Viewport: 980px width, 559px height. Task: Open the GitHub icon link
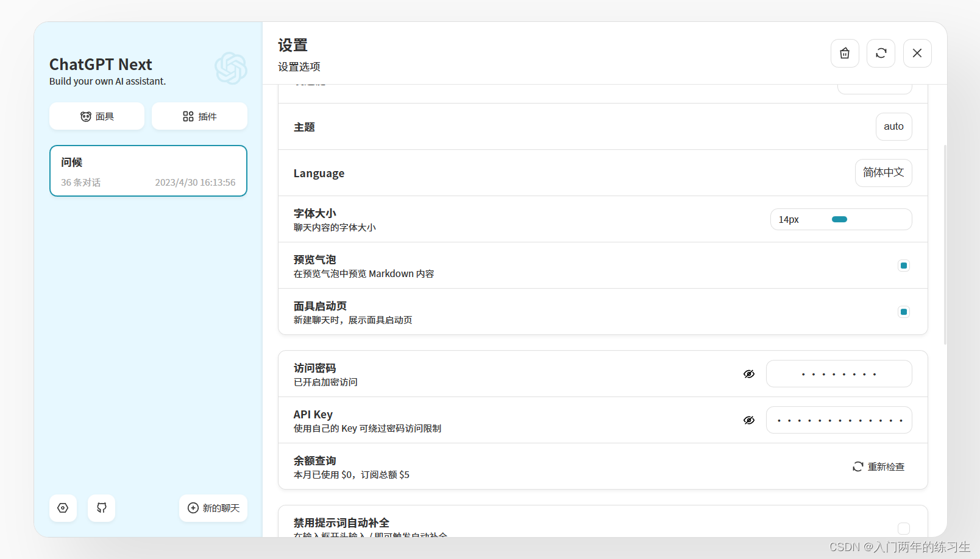101,508
